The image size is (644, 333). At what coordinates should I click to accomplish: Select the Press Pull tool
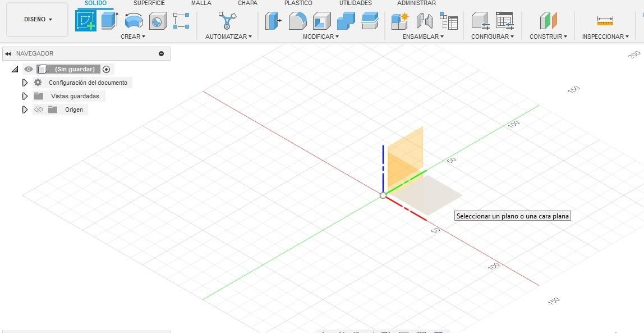[273, 21]
